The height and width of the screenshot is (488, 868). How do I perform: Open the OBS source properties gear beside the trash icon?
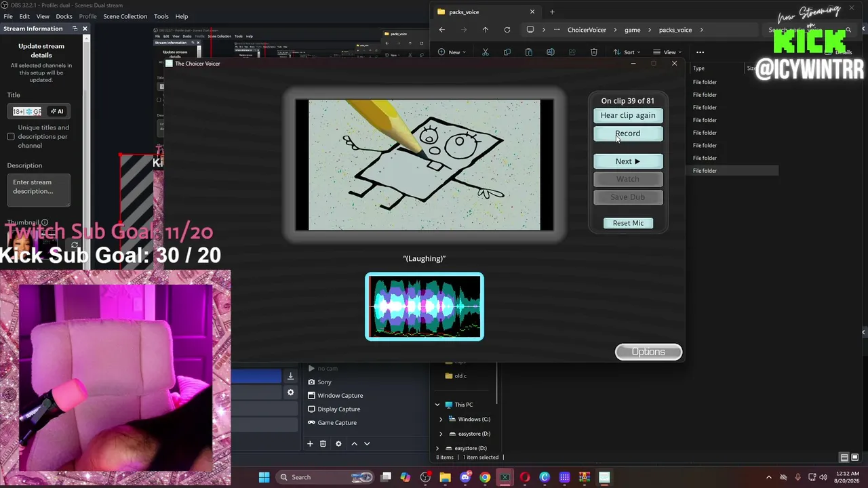(x=338, y=444)
